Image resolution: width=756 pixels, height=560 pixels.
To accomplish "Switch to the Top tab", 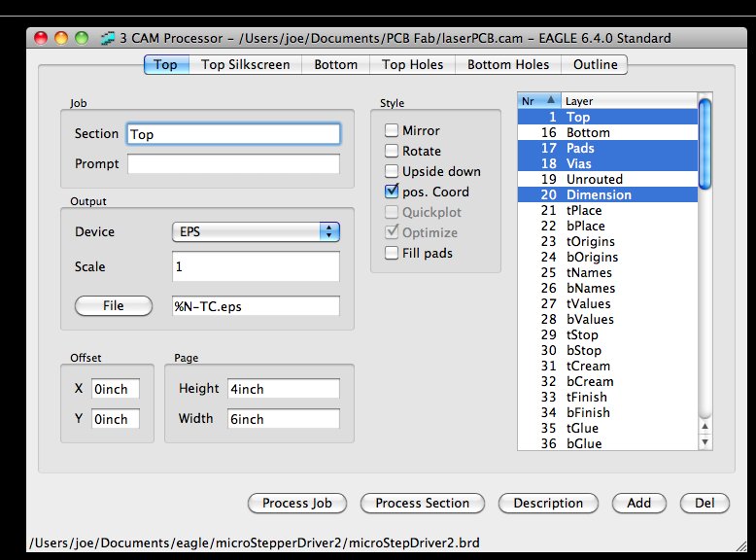I will click(166, 64).
